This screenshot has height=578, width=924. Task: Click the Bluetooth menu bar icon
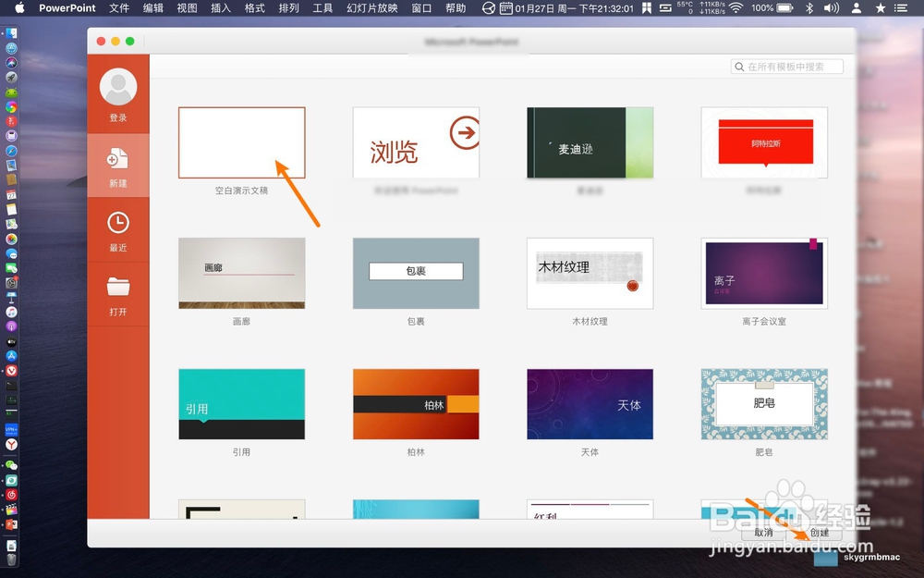pyautogui.click(x=809, y=7)
